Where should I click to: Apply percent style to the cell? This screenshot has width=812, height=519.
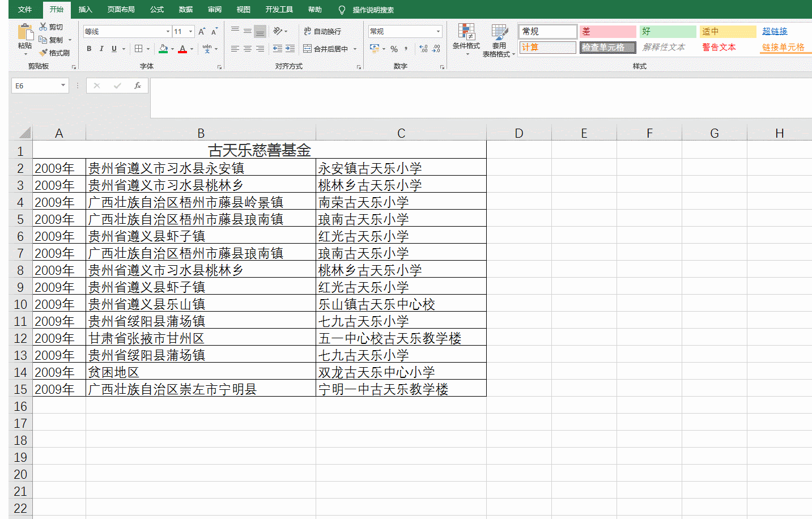[x=394, y=49]
